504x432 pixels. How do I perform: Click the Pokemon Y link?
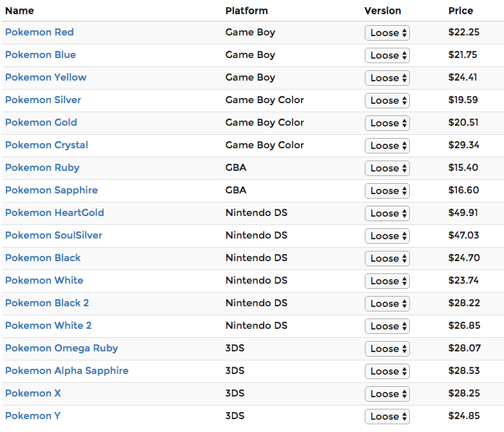point(33,416)
